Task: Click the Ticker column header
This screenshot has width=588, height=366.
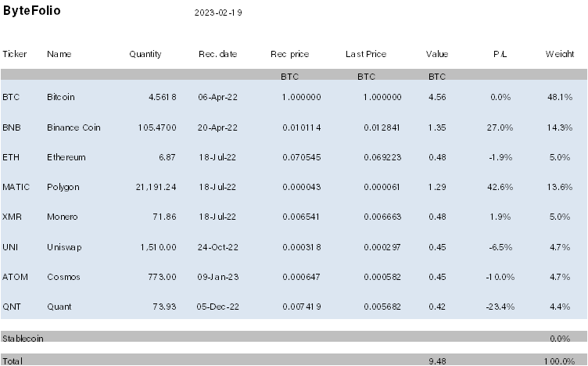Action: coord(15,54)
